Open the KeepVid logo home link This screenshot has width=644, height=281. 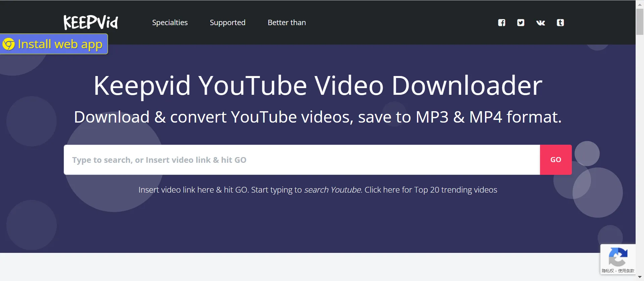[x=91, y=22]
